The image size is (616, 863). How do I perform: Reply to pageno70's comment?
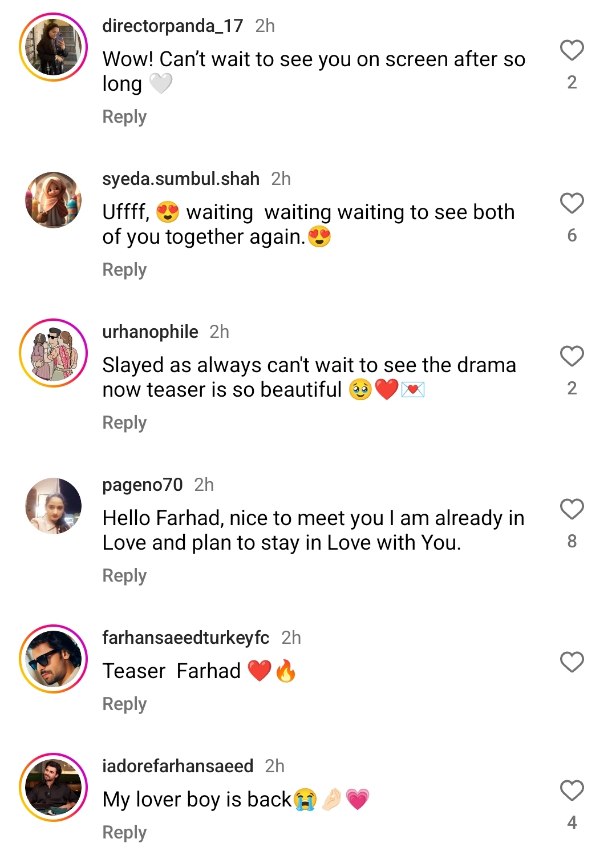[x=124, y=575]
